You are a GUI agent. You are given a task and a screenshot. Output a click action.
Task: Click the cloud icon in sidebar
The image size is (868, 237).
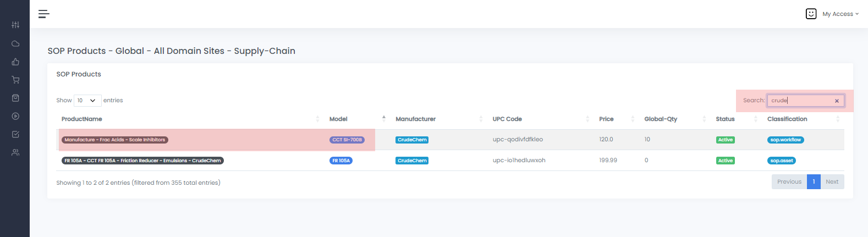pyautogui.click(x=15, y=43)
